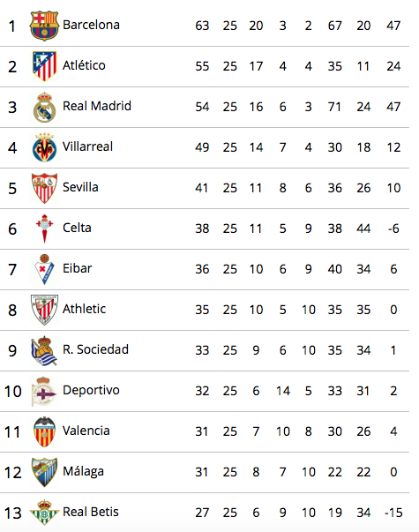
Task: Select the Villarreal team name
Action: [87, 147]
